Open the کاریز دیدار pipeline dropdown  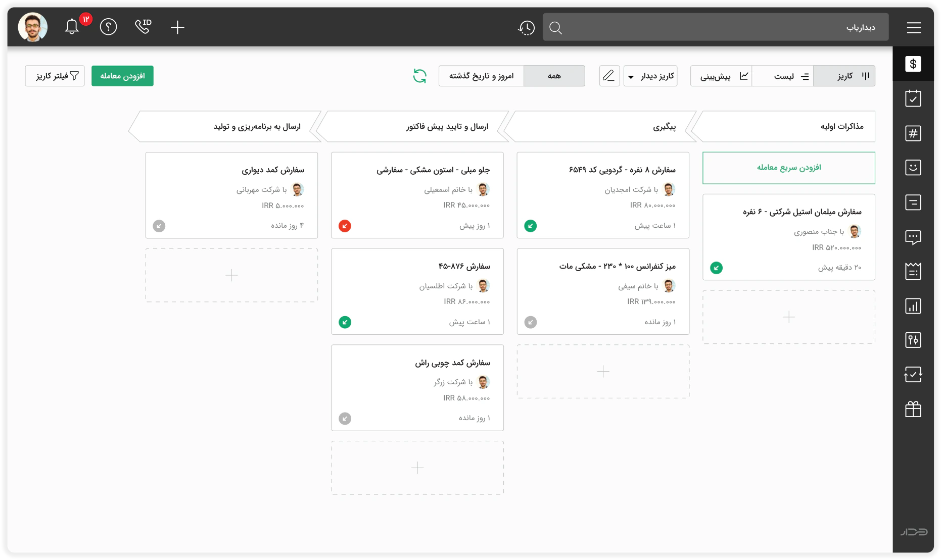pos(650,76)
